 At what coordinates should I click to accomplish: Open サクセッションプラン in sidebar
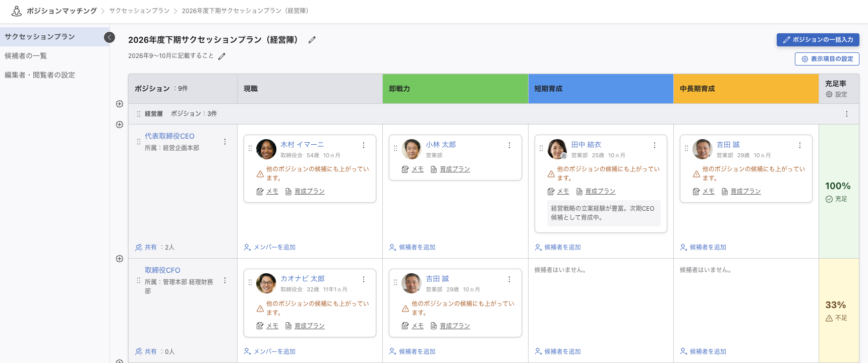pos(54,37)
